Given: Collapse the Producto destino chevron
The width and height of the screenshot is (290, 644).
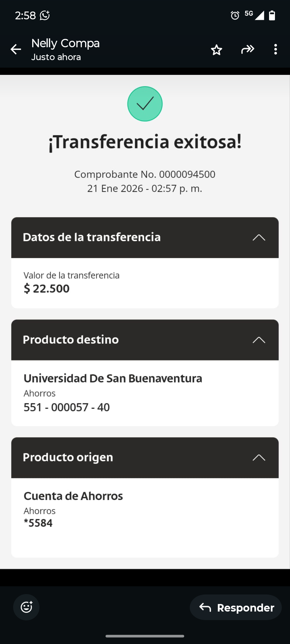Looking at the screenshot, I should [x=259, y=340].
